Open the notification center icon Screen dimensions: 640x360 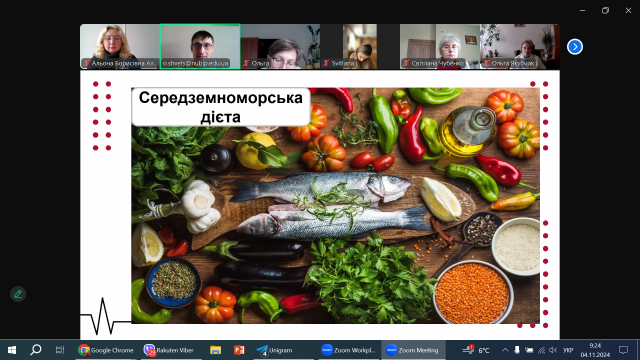point(623,350)
